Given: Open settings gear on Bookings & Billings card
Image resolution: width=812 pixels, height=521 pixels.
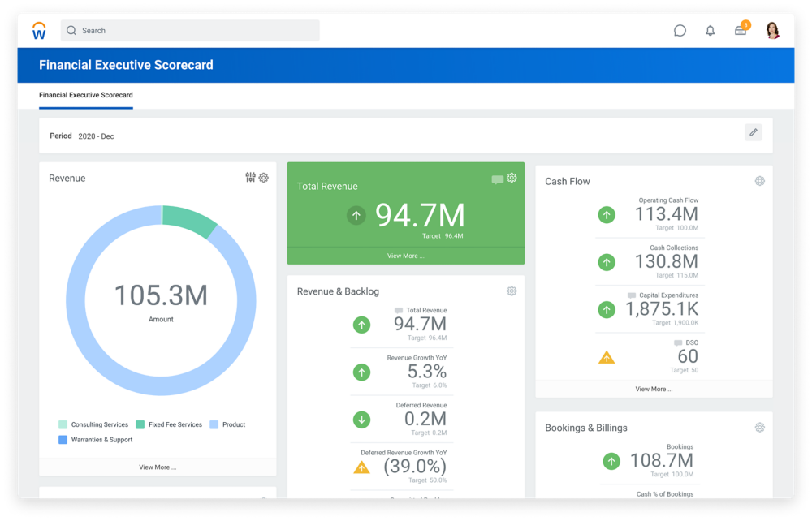Looking at the screenshot, I should [759, 426].
